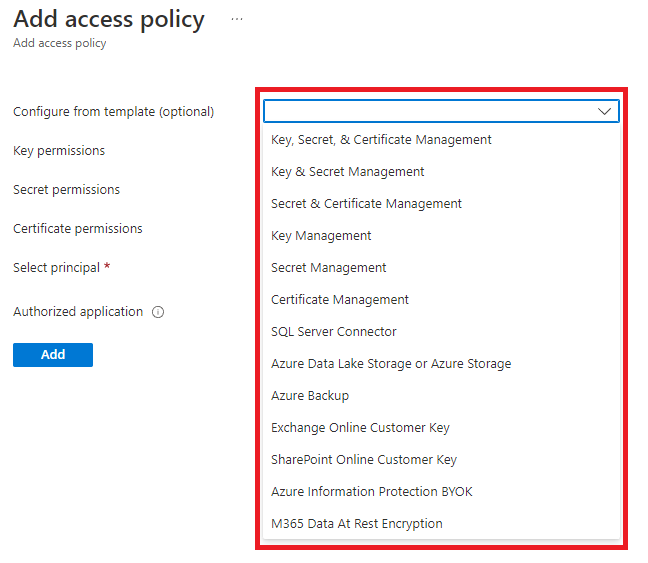This screenshot has height=563, width=648.
Task: Collapse the template dropdown using its chevron
Action: [x=604, y=111]
